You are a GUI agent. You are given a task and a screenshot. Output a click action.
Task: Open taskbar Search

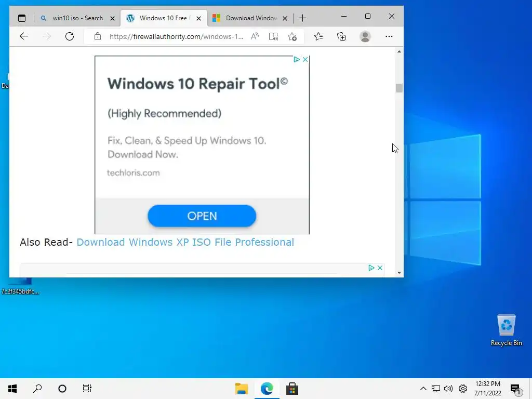(37, 389)
